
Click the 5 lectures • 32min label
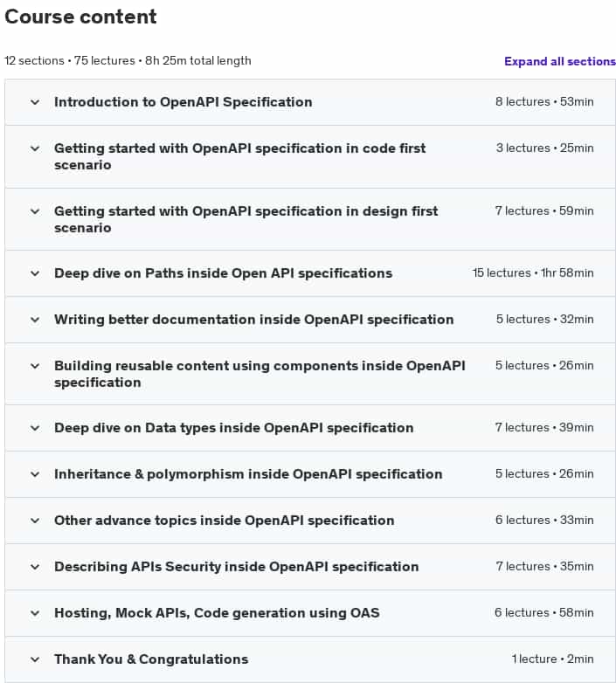[544, 319]
